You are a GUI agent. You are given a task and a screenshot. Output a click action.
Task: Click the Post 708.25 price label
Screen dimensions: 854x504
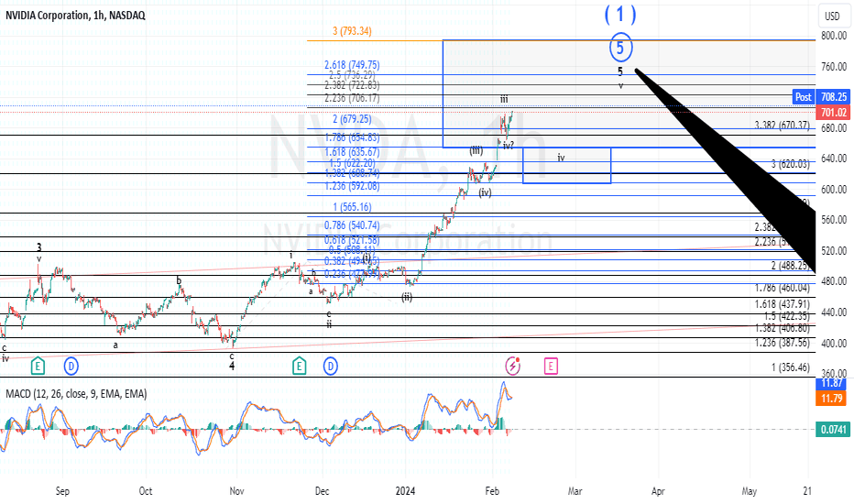821,97
